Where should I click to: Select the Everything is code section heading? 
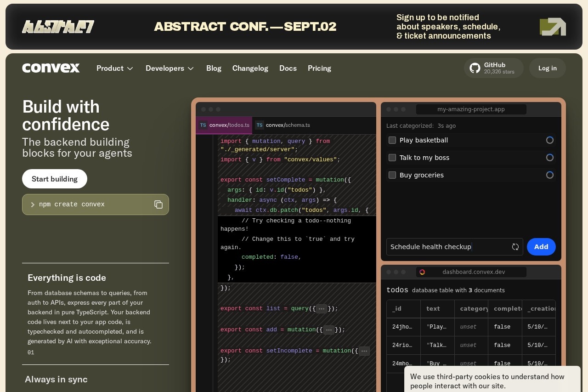pos(67,278)
